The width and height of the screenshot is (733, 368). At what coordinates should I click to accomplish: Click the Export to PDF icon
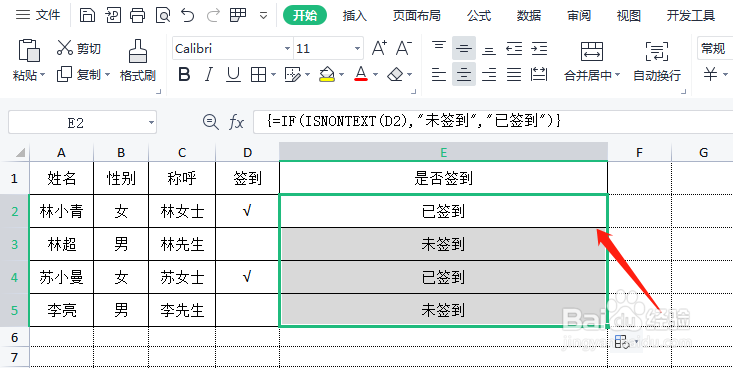click(x=113, y=15)
